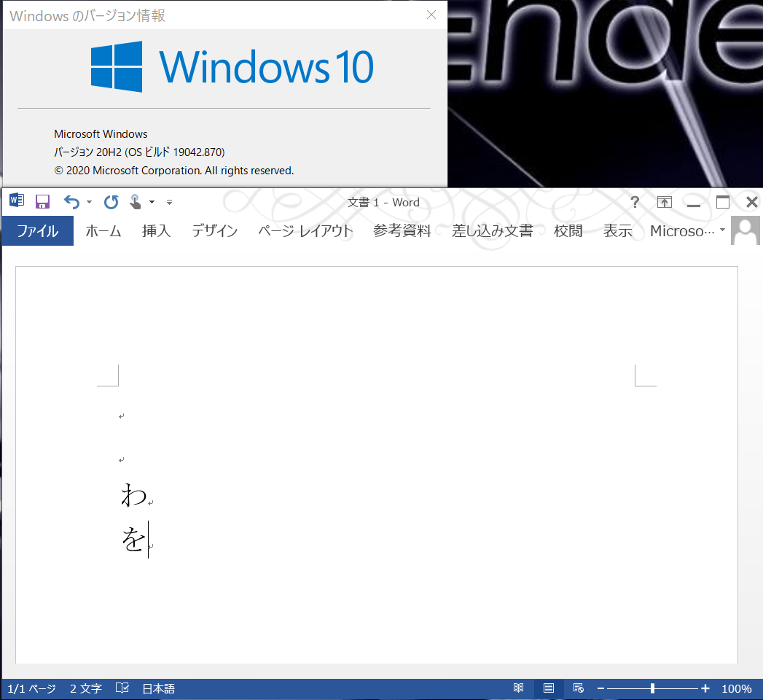Screen dimensions: 763x700
Task: Click the user account avatar picture
Action: pyautogui.click(x=746, y=230)
